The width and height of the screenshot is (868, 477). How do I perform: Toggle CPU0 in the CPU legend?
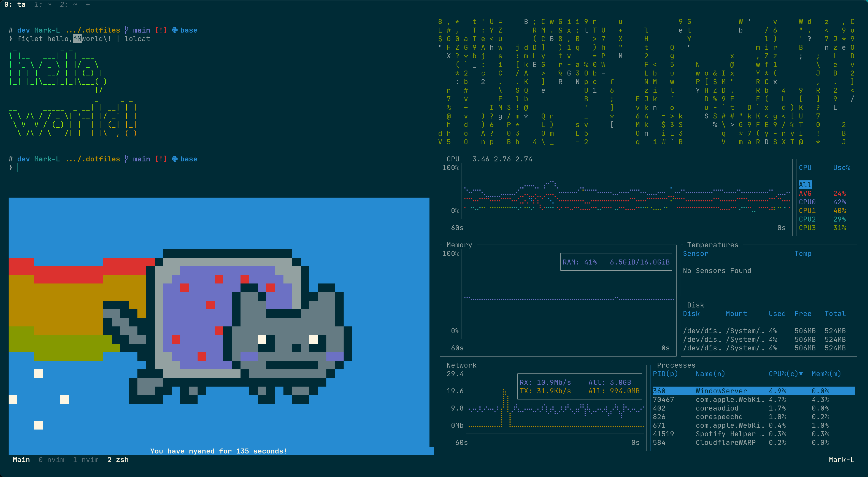807,202
